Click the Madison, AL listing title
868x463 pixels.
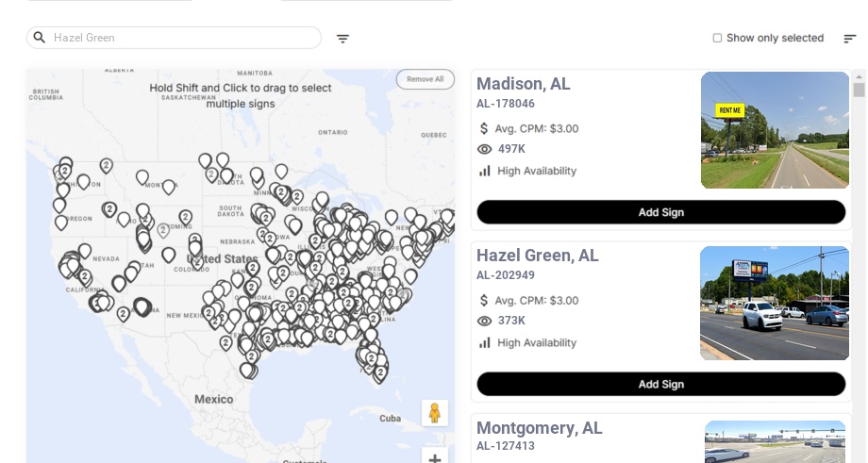(x=524, y=84)
